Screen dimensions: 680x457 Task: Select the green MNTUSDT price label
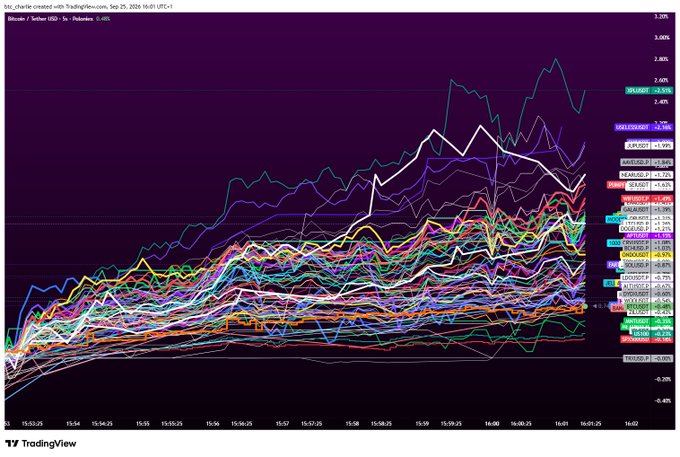(x=648, y=321)
